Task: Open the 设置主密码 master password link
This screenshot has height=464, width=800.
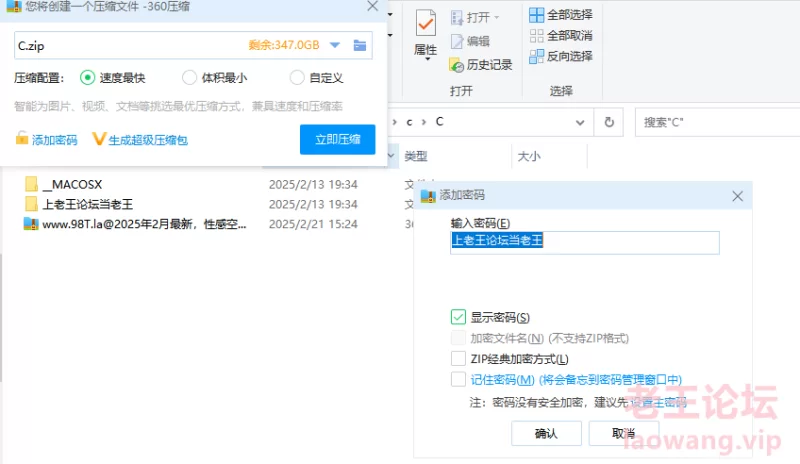Action: (659, 402)
